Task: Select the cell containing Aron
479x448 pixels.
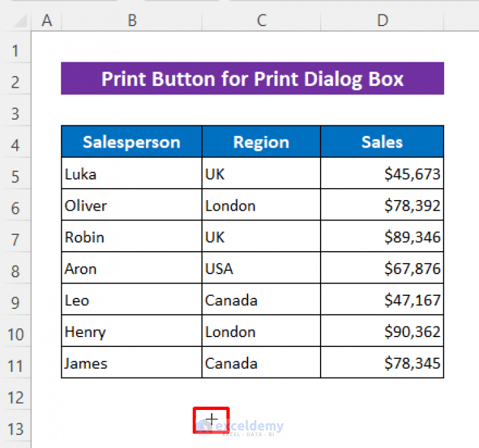Action: tap(132, 268)
